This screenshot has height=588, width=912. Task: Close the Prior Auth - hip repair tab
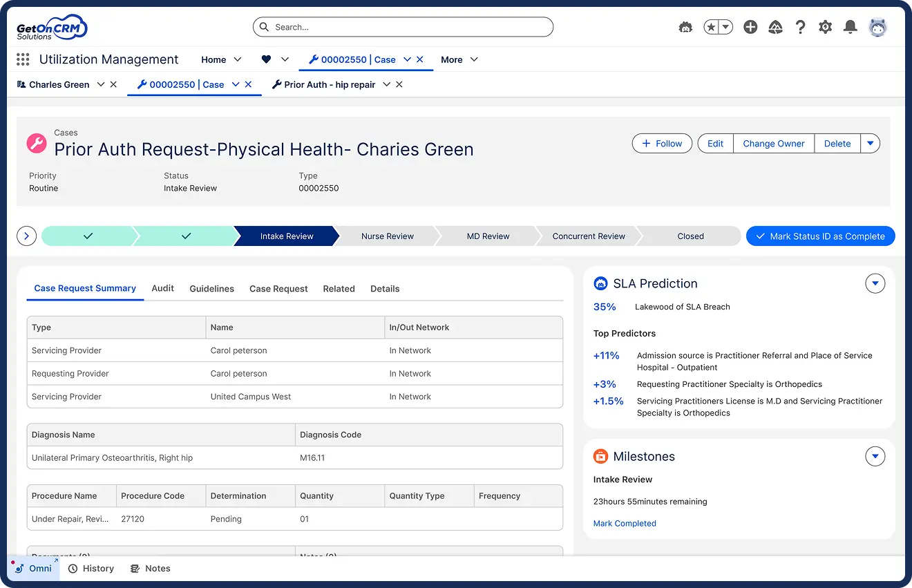[x=399, y=84]
